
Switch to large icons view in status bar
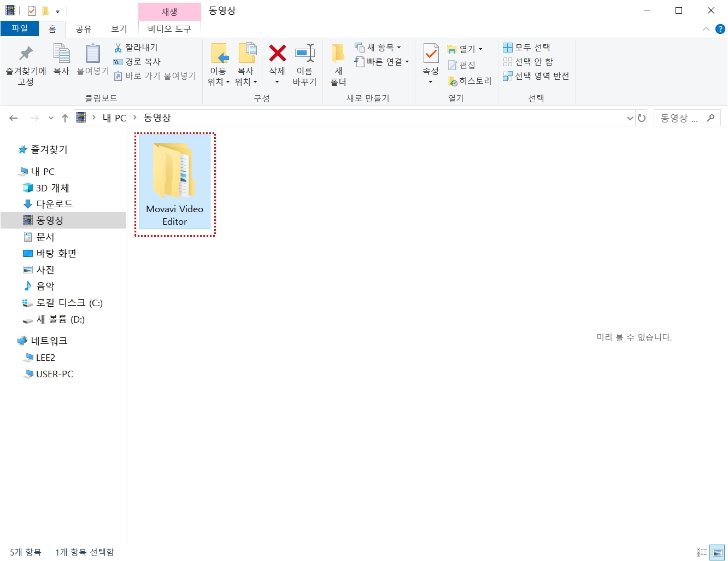coord(717,552)
